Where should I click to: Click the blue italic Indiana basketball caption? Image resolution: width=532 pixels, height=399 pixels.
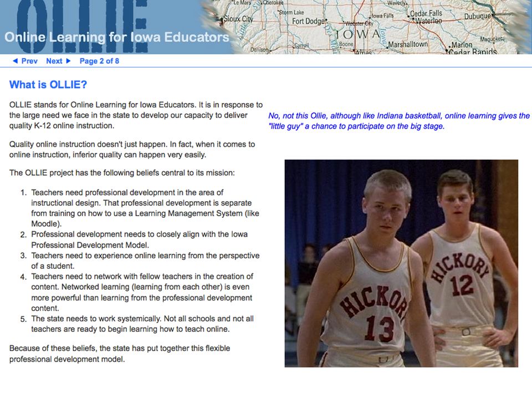(398, 121)
